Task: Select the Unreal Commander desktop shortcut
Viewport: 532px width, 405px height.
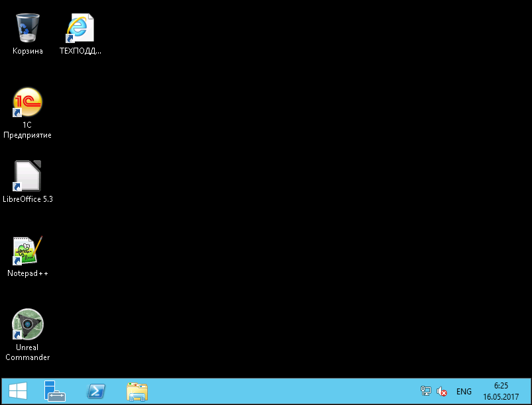Action: coord(27,335)
